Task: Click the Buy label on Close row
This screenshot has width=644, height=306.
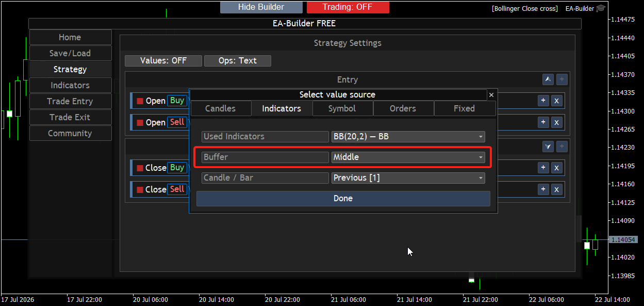Action: tap(177, 168)
